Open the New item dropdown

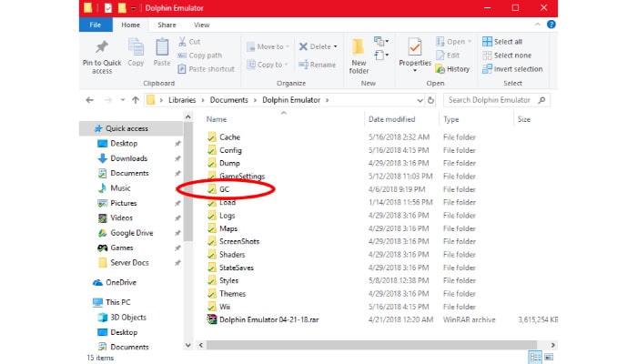(381, 41)
